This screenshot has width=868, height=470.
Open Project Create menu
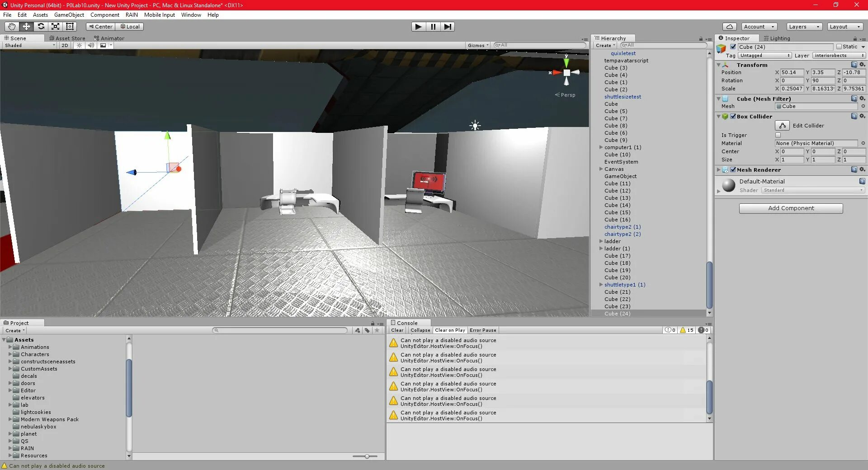pyautogui.click(x=15, y=330)
